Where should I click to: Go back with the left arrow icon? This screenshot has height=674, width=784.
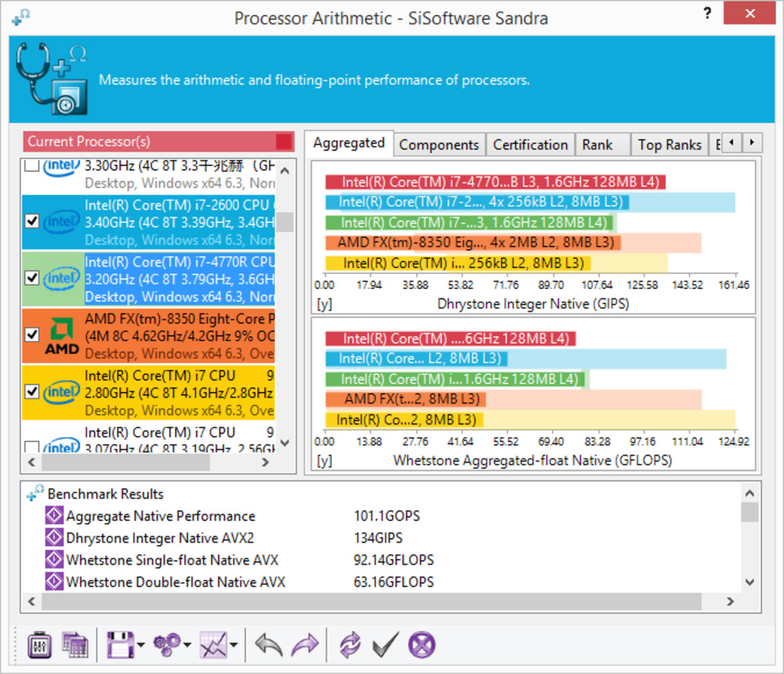point(269,645)
